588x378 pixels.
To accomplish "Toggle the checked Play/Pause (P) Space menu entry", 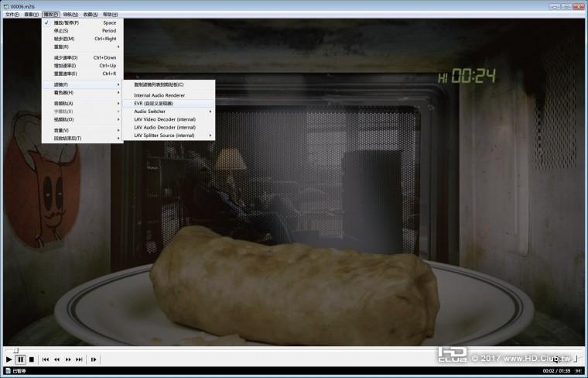I will point(82,22).
